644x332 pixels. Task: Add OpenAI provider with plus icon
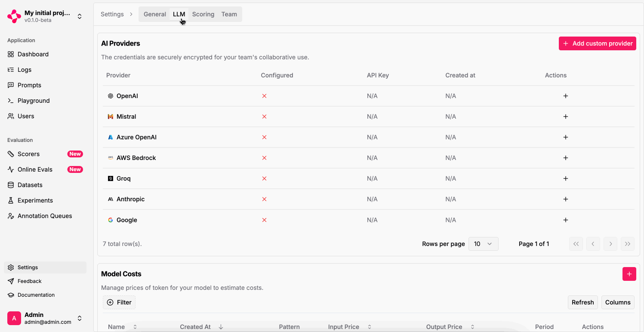[x=566, y=96]
